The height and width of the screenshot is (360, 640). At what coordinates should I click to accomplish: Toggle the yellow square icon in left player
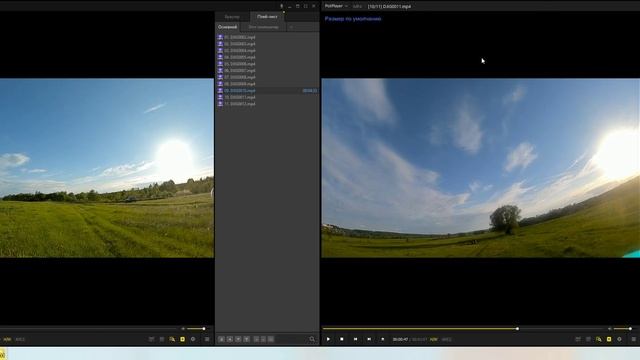point(182,339)
